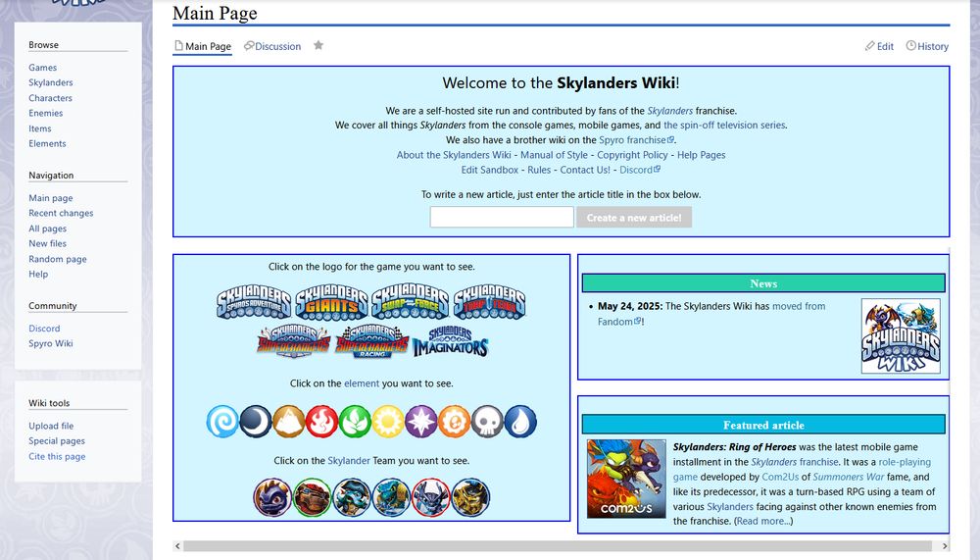
Task: Focus the new article title input box
Action: click(x=502, y=217)
